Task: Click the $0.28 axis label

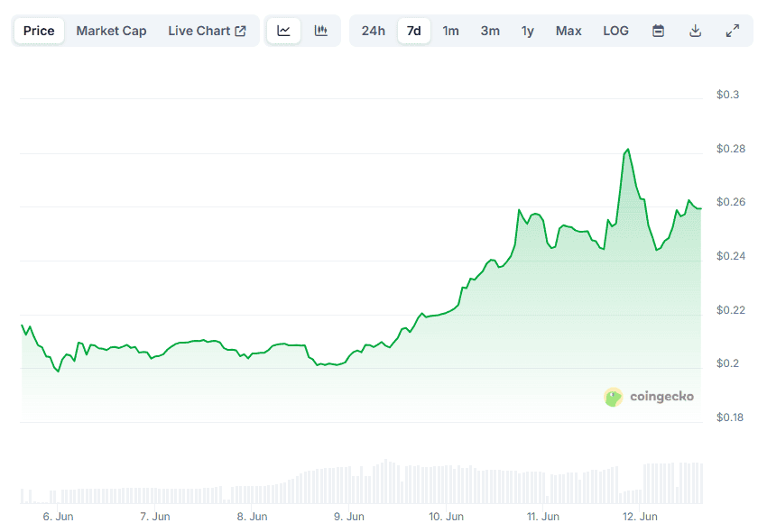Action: click(730, 149)
